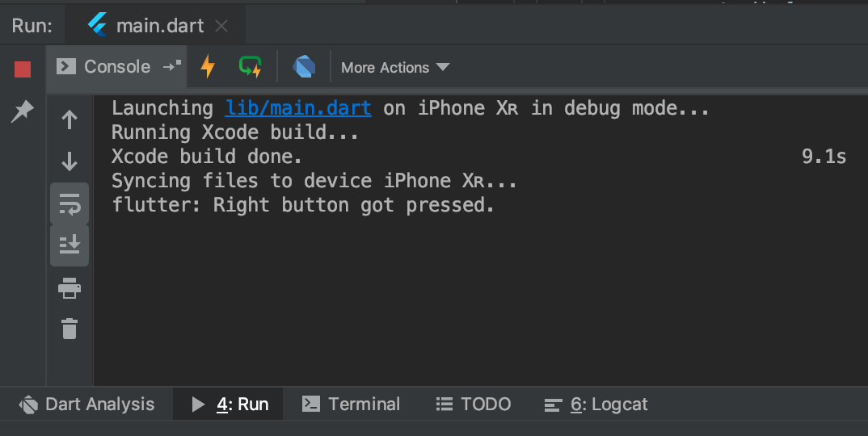Open the More Actions dropdown

pyautogui.click(x=395, y=68)
